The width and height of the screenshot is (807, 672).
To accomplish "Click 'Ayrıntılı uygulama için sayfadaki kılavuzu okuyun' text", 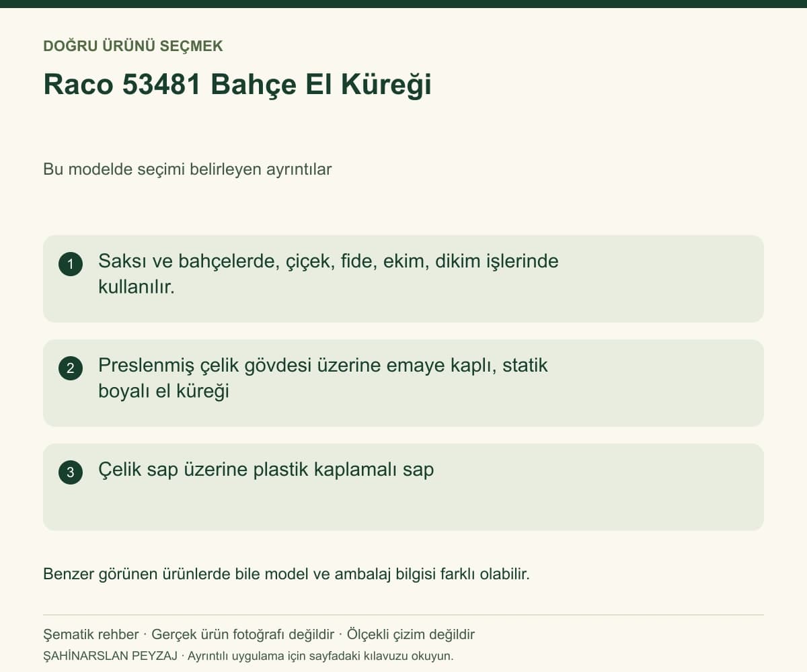I will 321,656.
